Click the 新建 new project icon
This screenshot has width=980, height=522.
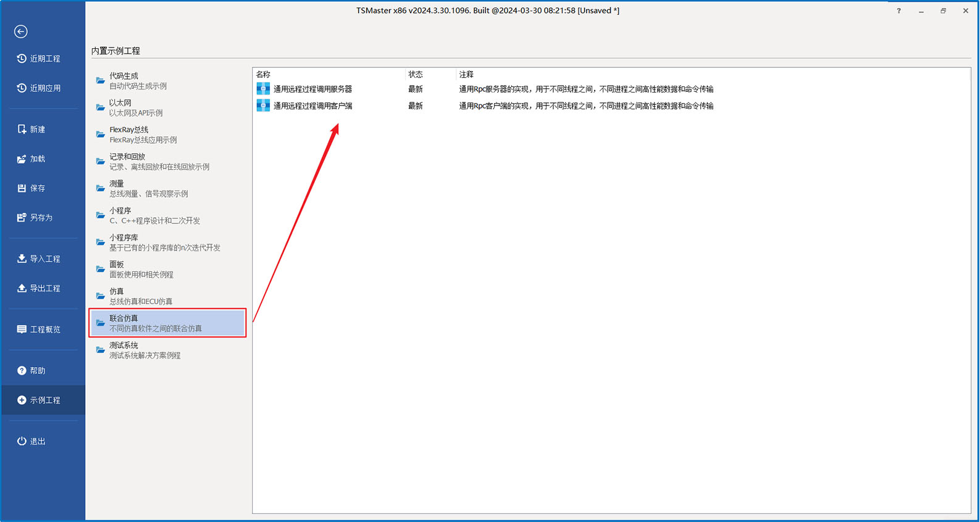22,129
